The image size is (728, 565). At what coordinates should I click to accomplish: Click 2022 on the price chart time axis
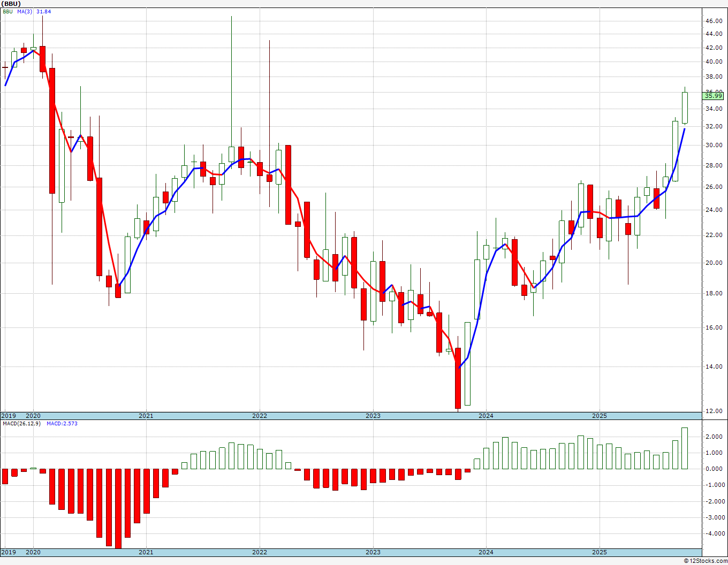(260, 416)
